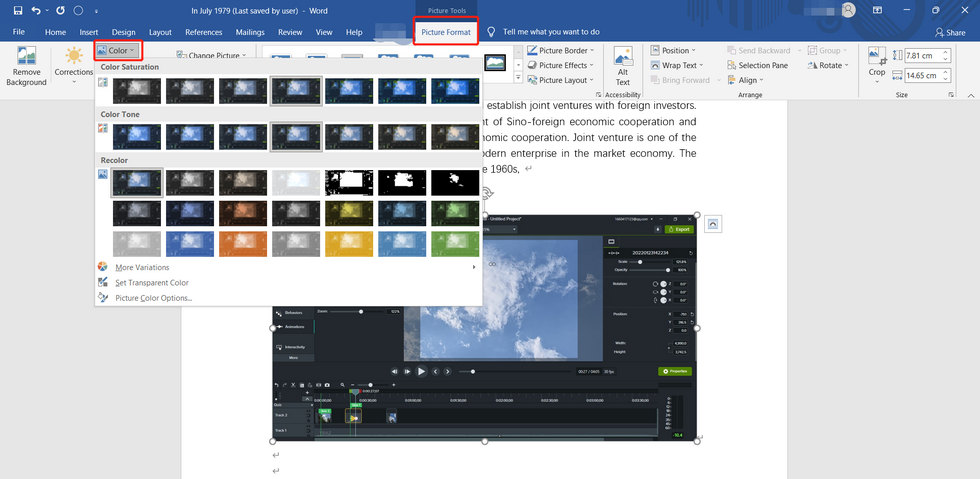Click the Undo arrow icon
This screenshot has height=479, width=980.
(x=36, y=11)
